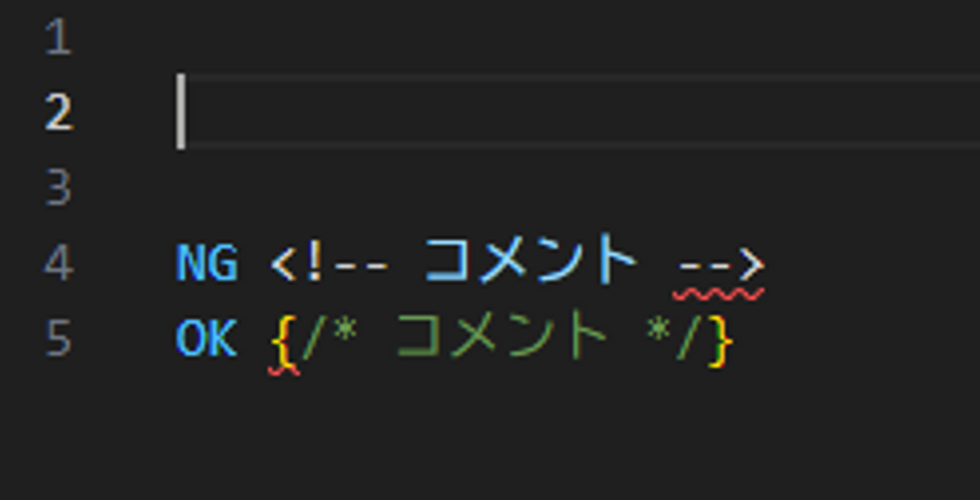Click the OK text on line 5

(207, 338)
